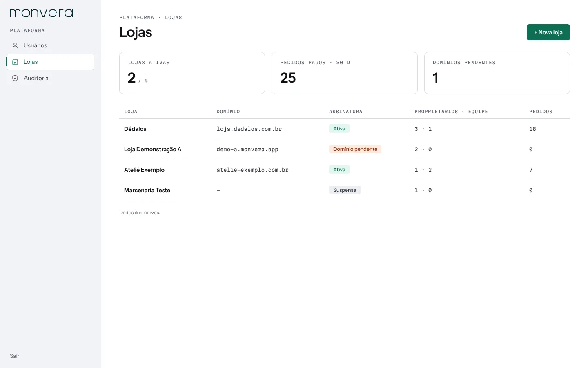This screenshot has width=588, height=368.
Task: Click domain atelie-exemplo.com.br
Action: click(252, 170)
